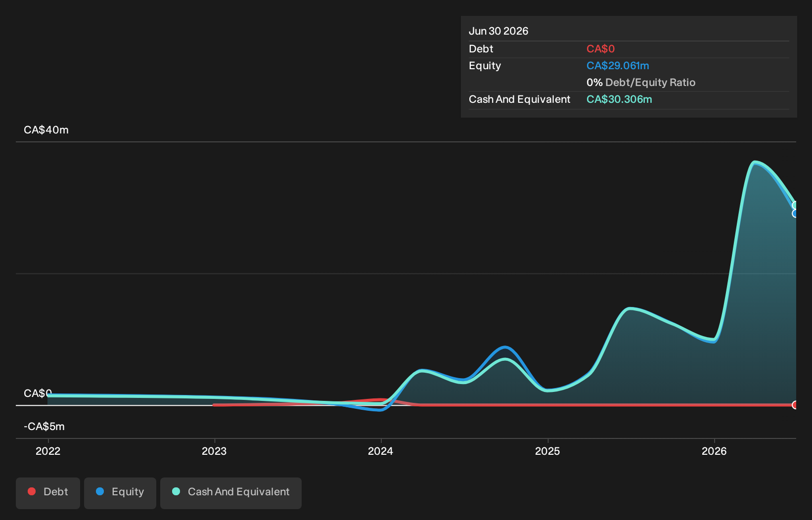Click the 2024 x-axis label
The width and height of the screenshot is (812, 520).
click(381, 451)
